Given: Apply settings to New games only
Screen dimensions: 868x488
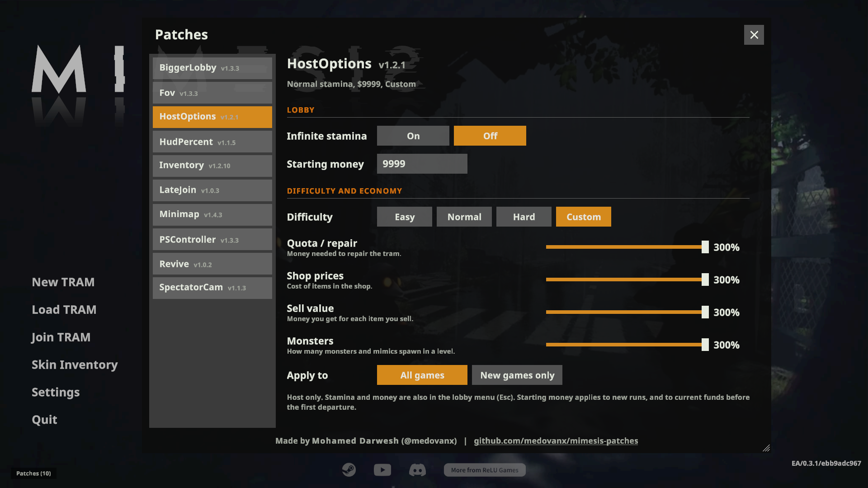Looking at the screenshot, I should pyautogui.click(x=517, y=375).
